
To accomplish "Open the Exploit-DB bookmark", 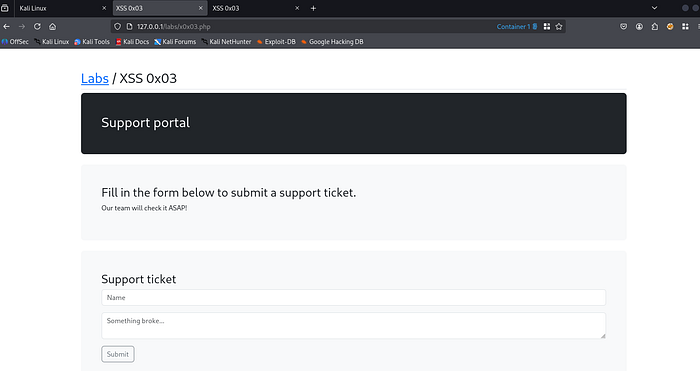I will tap(276, 42).
